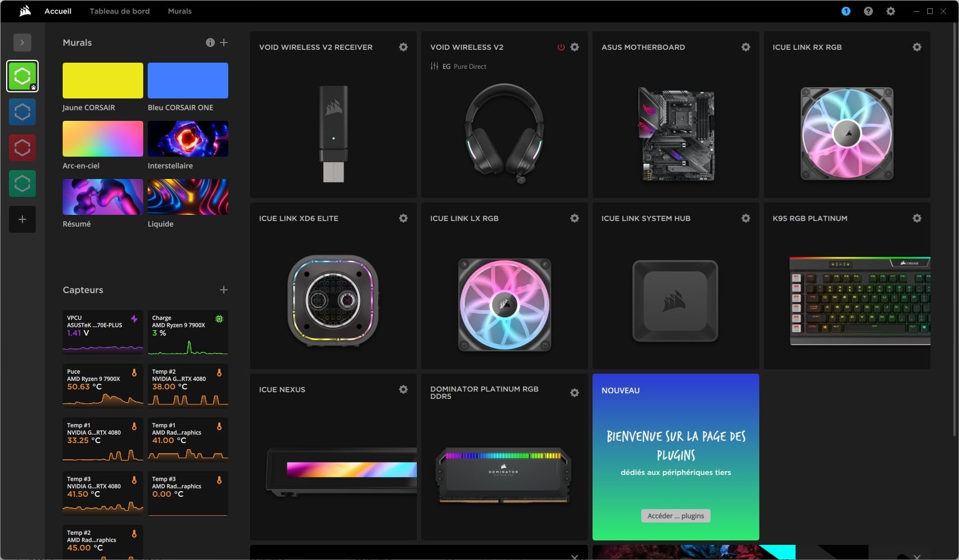Image resolution: width=959 pixels, height=560 pixels.
Task: Open ASUS MOTHERBOARD settings gear
Action: pos(746,47)
